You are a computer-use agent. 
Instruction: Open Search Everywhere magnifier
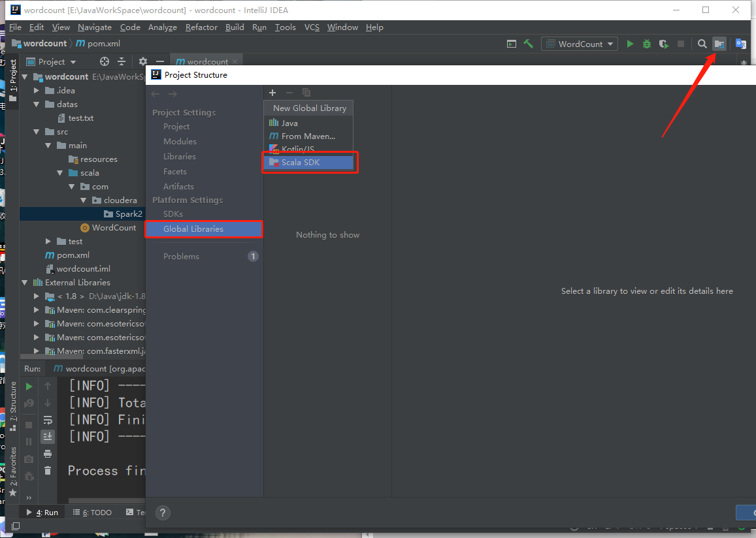(x=702, y=44)
